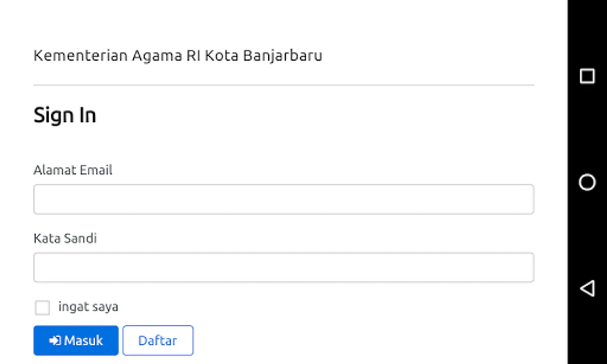Open registration with the Daftar button
The width and height of the screenshot is (607, 364).
click(158, 341)
